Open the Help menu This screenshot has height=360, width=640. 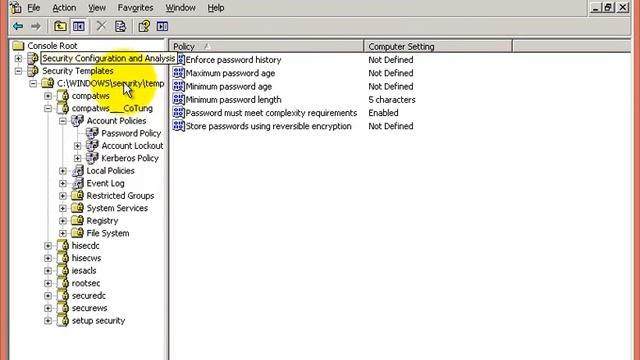216,8
